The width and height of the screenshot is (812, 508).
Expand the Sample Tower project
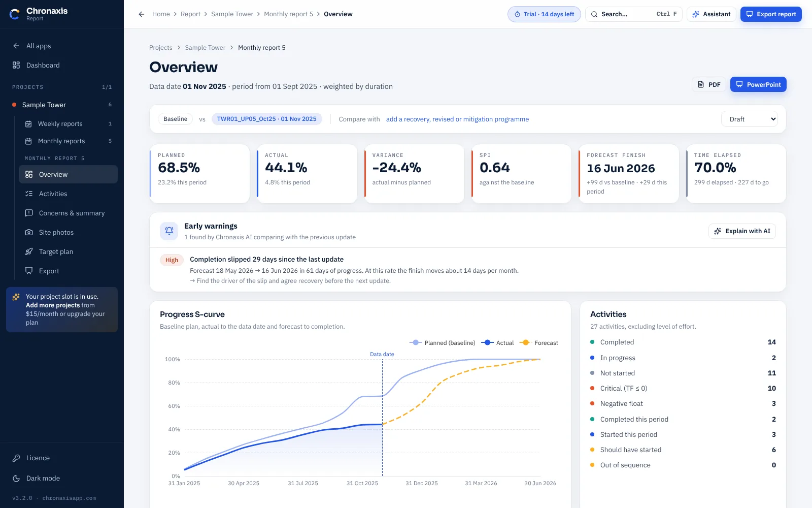coord(62,105)
